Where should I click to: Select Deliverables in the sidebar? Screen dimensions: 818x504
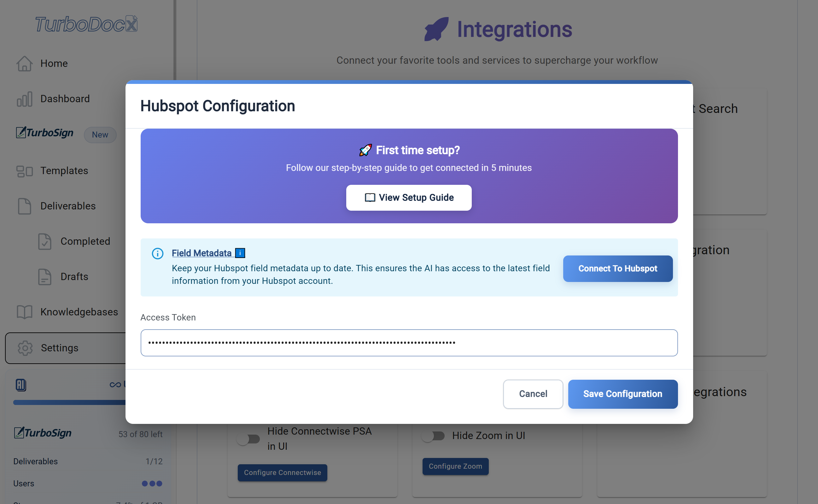68,206
